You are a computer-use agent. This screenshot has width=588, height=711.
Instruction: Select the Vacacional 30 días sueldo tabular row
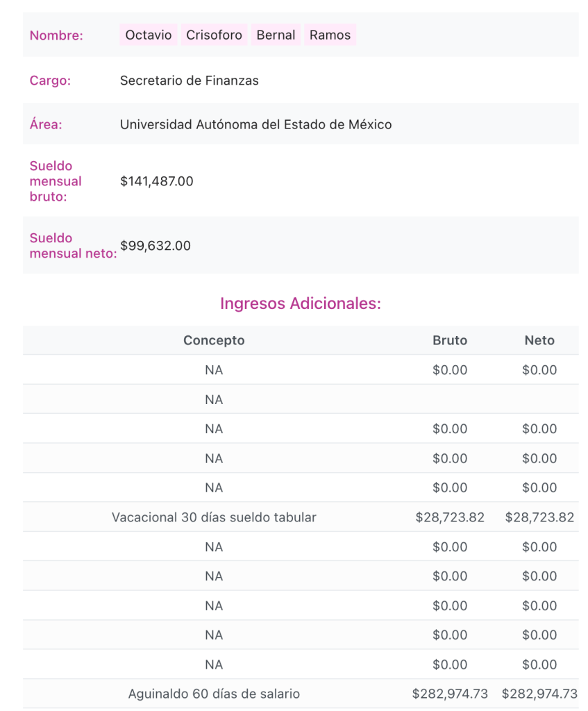point(214,517)
